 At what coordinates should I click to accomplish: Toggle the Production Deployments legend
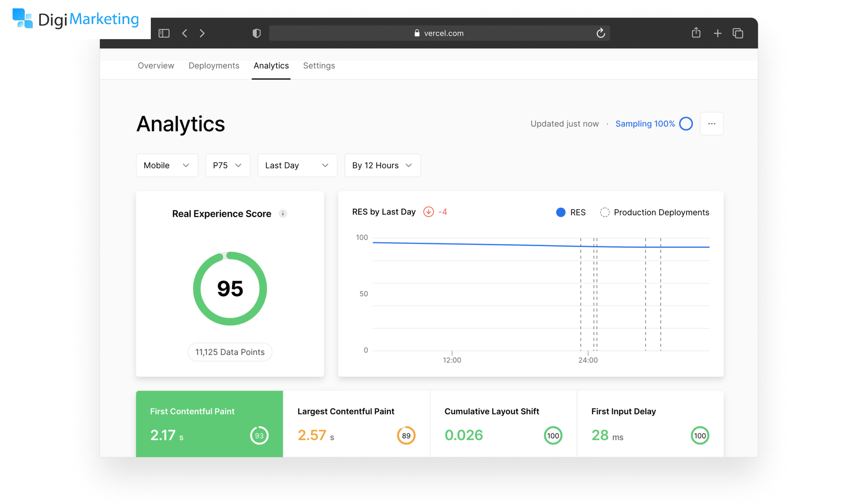(x=655, y=212)
